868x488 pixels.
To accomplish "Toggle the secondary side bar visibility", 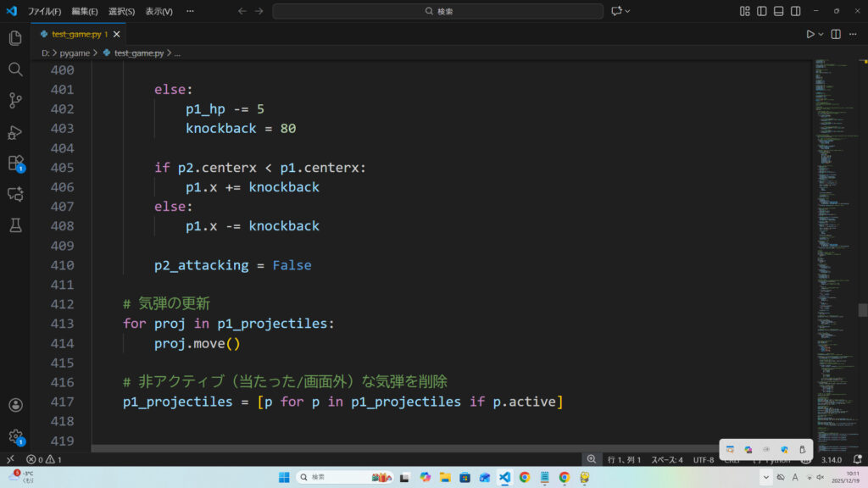I will 796,11.
